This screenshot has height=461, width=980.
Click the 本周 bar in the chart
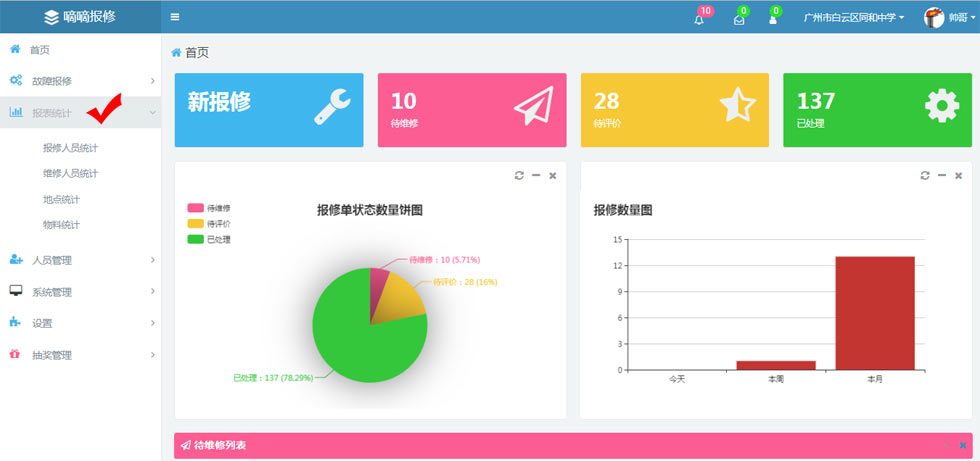pos(776,365)
